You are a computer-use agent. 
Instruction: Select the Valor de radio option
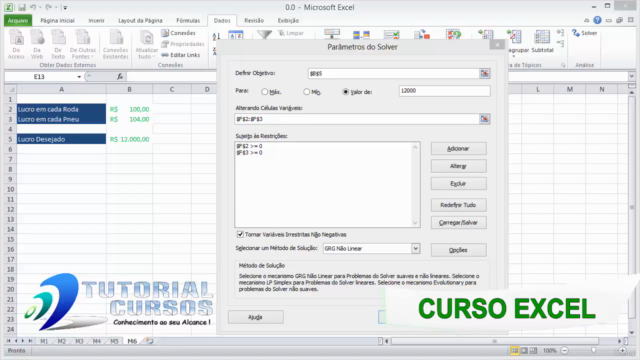click(346, 92)
